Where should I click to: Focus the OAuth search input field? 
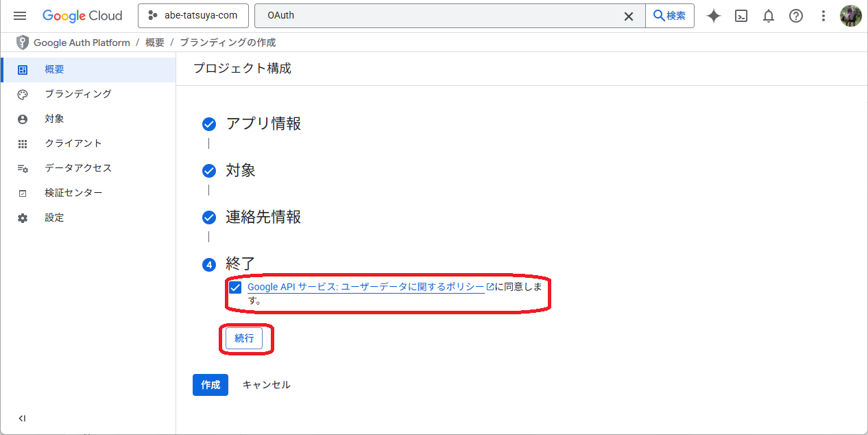point(439,16)
